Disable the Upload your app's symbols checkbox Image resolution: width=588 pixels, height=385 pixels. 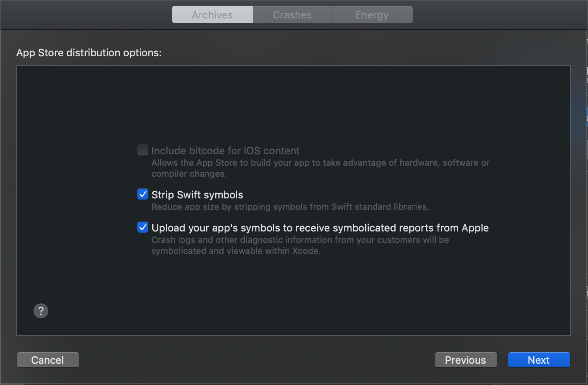tap(143, 227)
